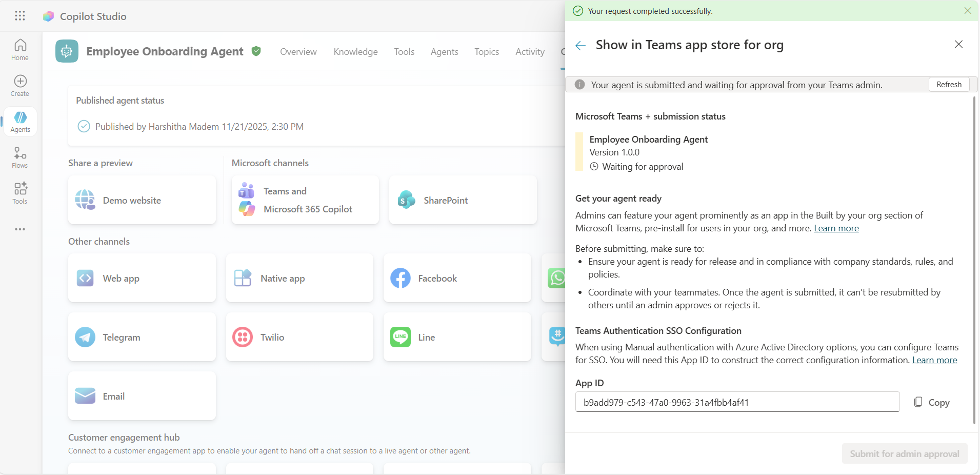
Task: Dismiss the success notification banner
Action: tap(968, 11)
